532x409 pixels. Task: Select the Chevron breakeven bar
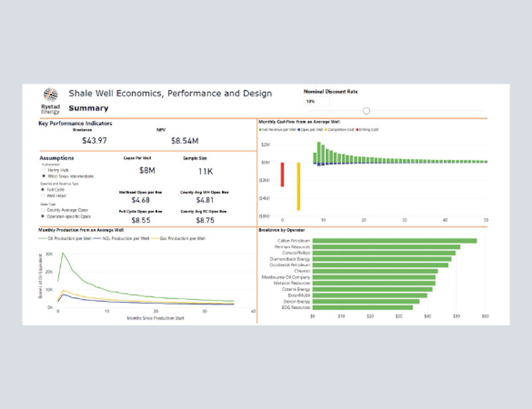click(375, 271)
